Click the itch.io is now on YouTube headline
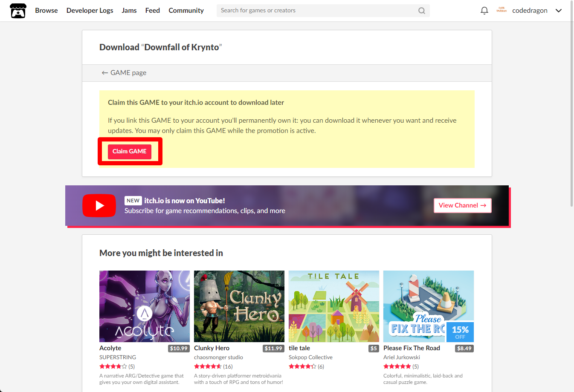This screenshot has width=574, height=392. click(185, 201)
